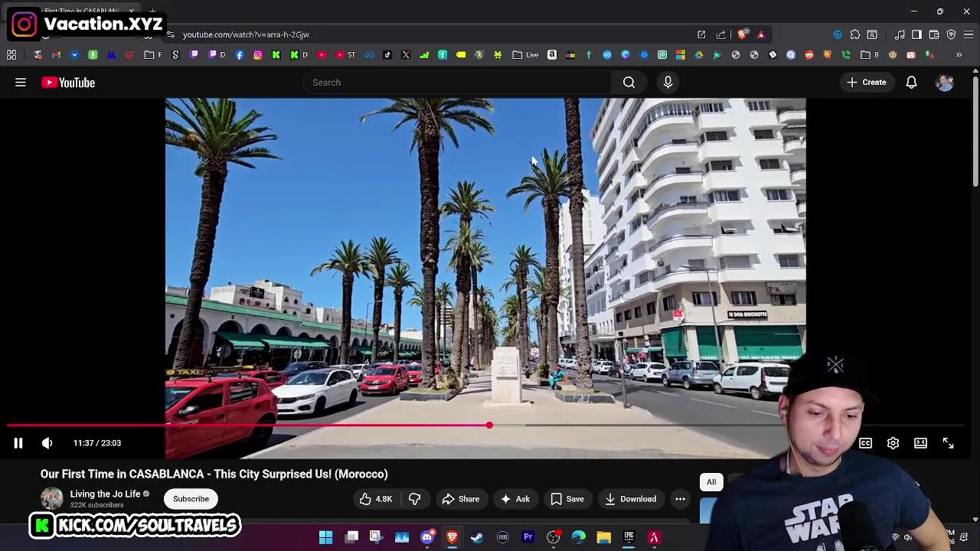The image size is (980, 551).
Task: Open Windows Task View
Action: (351, 537)
